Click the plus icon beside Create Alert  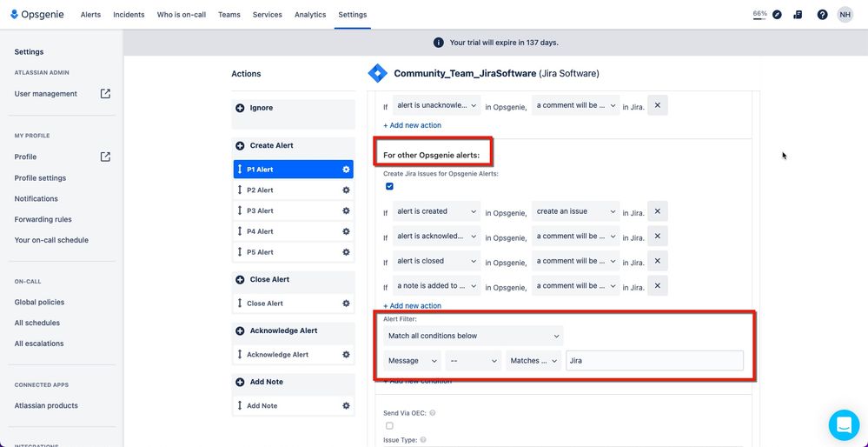[x=241, y=146]
